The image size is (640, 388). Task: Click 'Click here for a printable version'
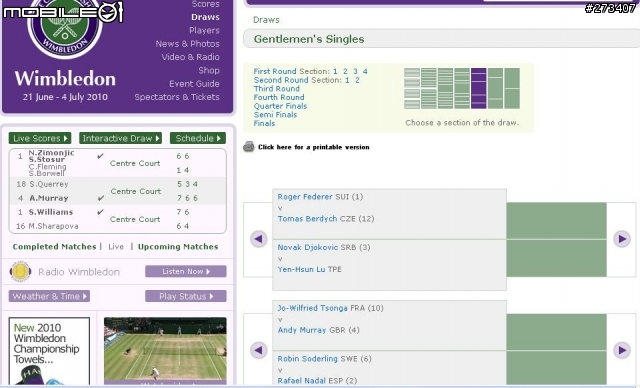[x=313, y=147]
